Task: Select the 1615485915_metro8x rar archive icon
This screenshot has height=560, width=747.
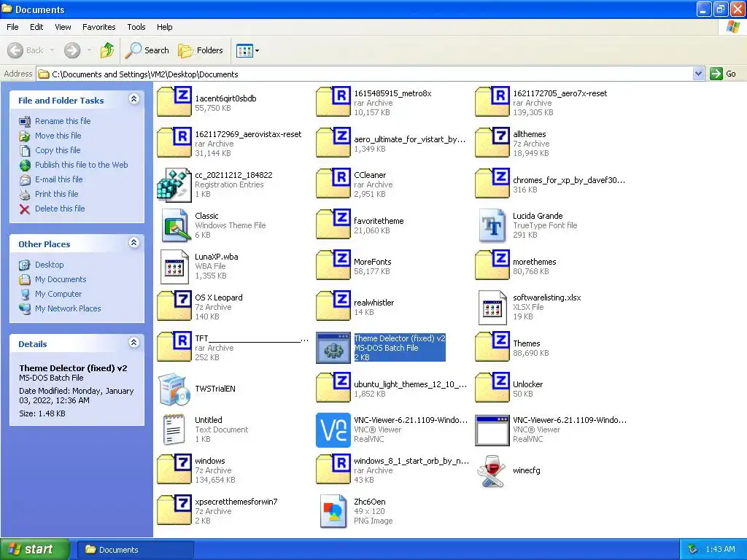Action: pos(333,101)
